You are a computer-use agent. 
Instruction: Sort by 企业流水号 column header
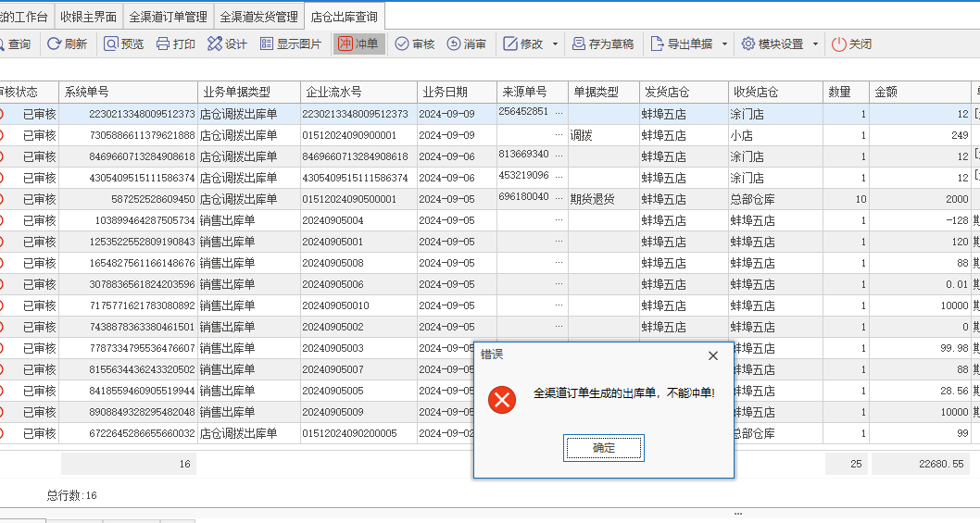click(x=358, y=92)
